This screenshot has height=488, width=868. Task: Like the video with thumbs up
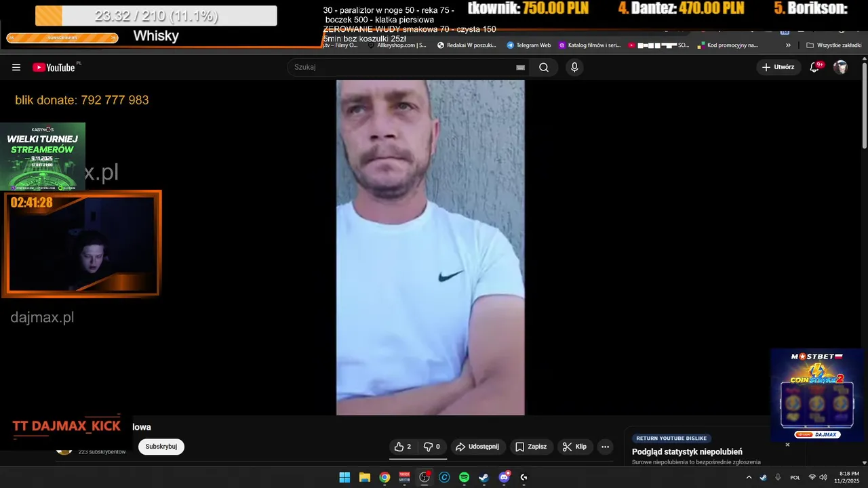(403, 447)
